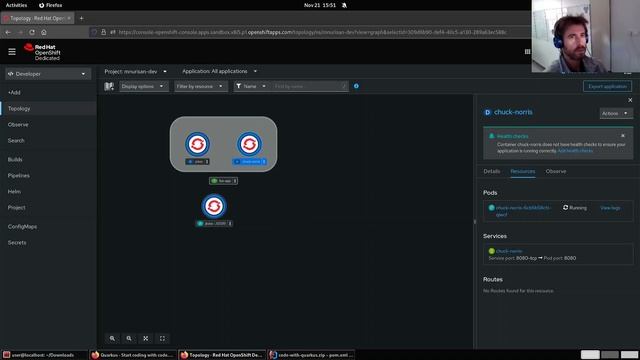
Task: Switch to Quarkus Start coding taskbar window
Action: tap(133, 355)
